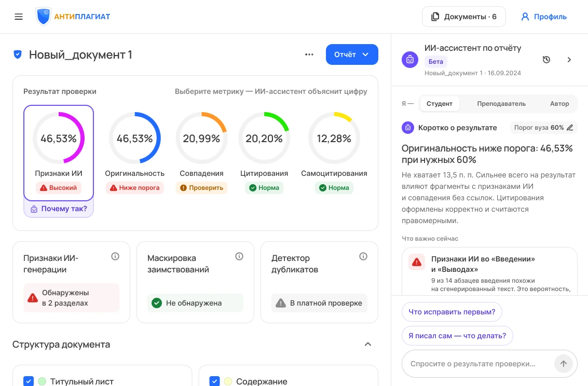Viewport: 588px width, 386px height.
Task: Open the assistant chat history icon
Action: (546, 60)
